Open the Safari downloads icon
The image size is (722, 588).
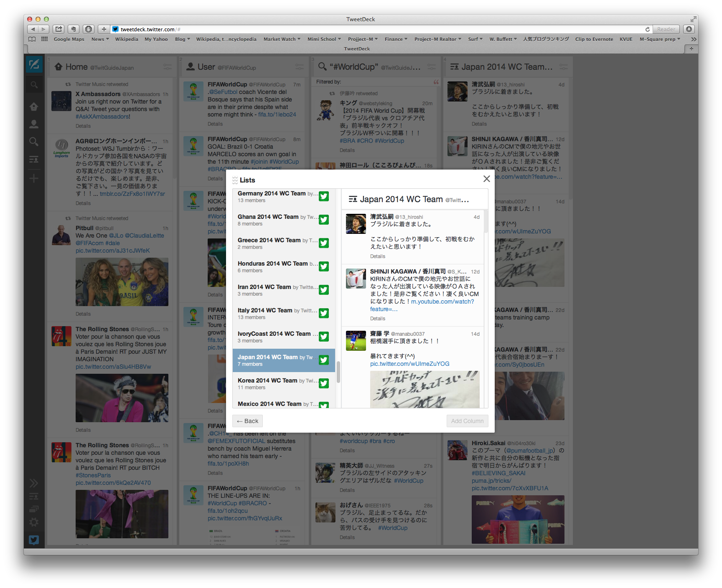click(689, 29)
